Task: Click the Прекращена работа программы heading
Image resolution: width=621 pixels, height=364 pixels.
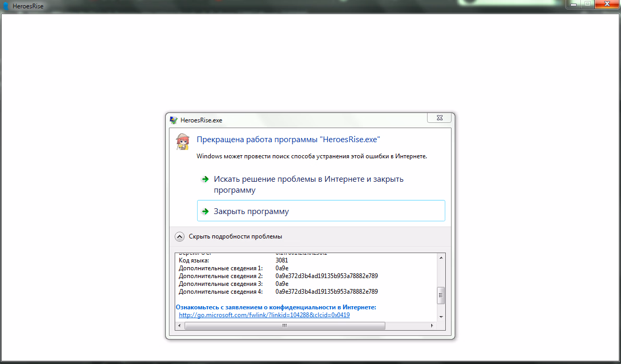Action: pos(288,139)
